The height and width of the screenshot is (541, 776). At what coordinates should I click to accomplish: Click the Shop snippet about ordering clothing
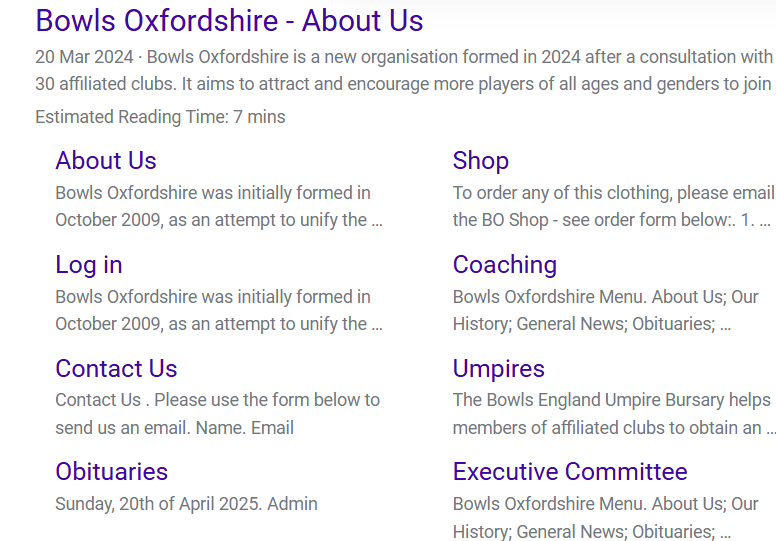point(612,206)
